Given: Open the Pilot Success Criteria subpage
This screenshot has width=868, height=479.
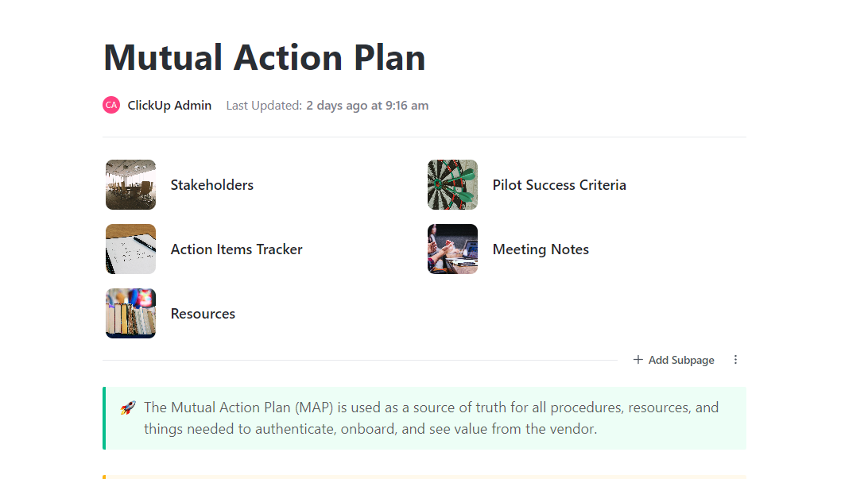Looking at the screenshot, I should tap(559, 184).
